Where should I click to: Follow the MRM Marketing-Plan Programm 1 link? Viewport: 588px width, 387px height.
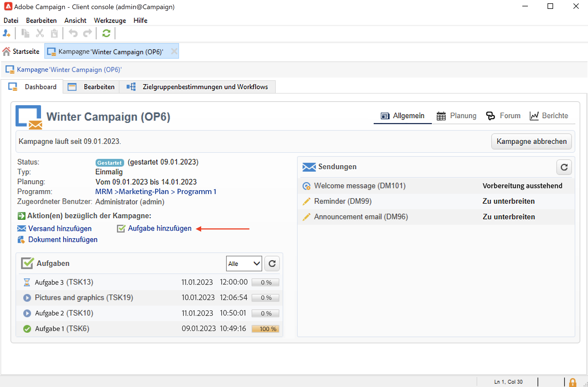coord(155,192)
